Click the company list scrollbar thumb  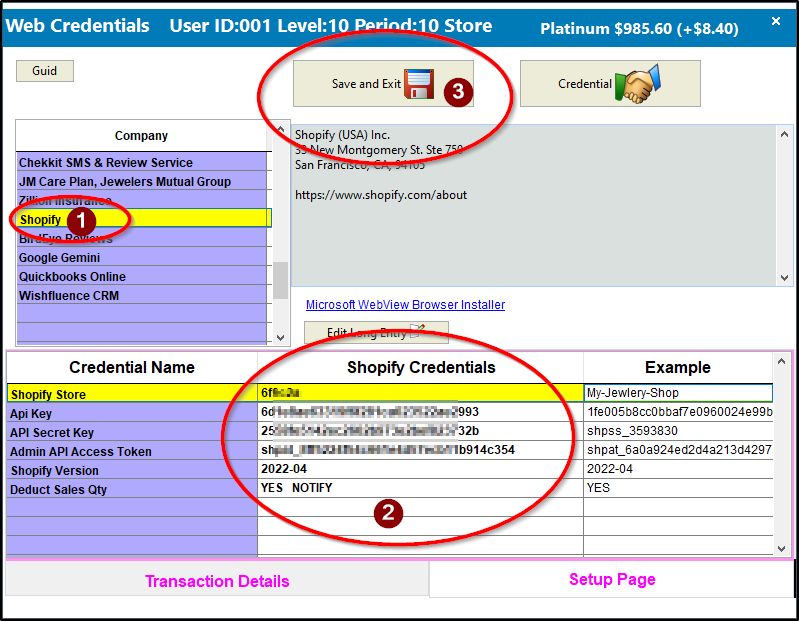pos(280,280)
